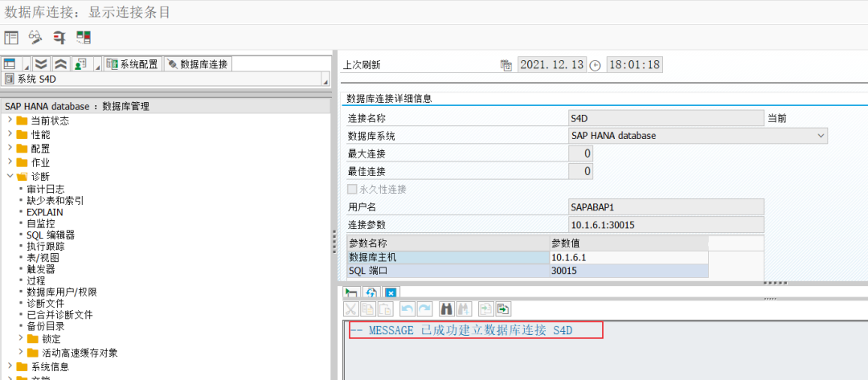Open SQL 编辑器 tree entry

[51, 235]
